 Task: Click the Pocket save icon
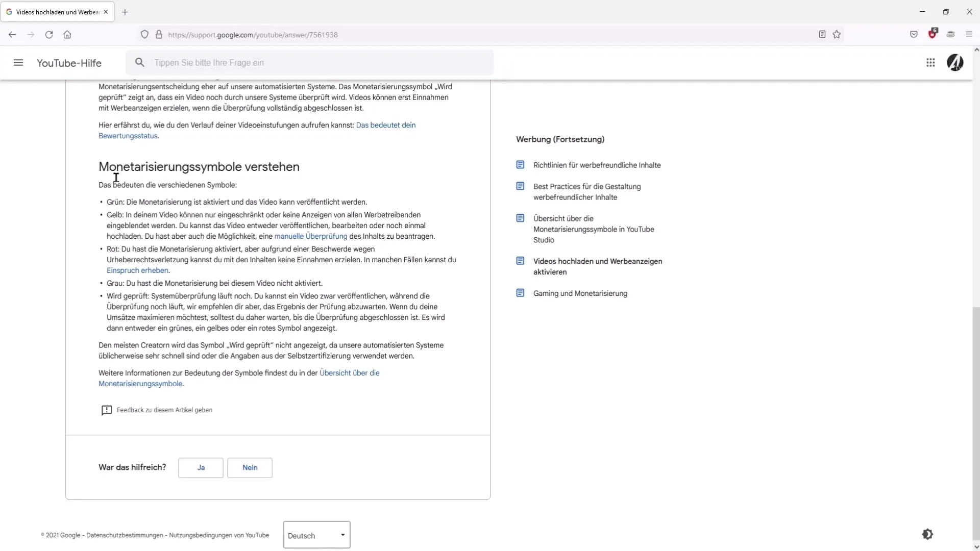coord(914,35)
